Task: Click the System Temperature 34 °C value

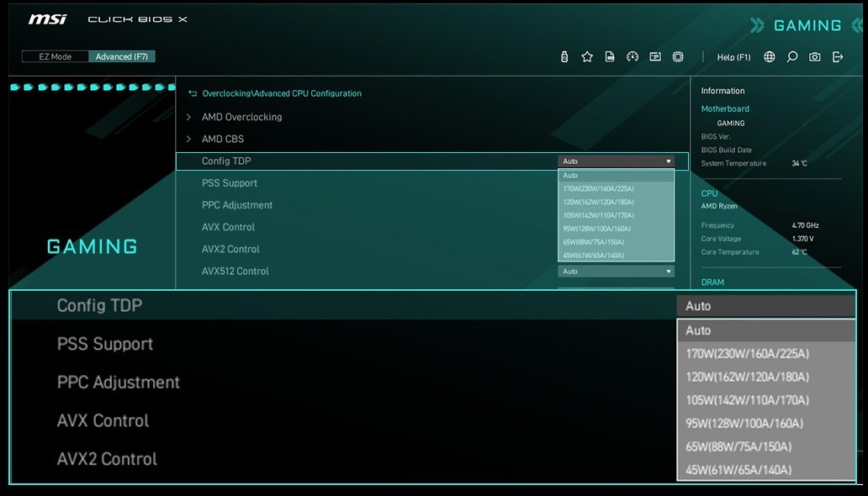Action: pos(799,163)
